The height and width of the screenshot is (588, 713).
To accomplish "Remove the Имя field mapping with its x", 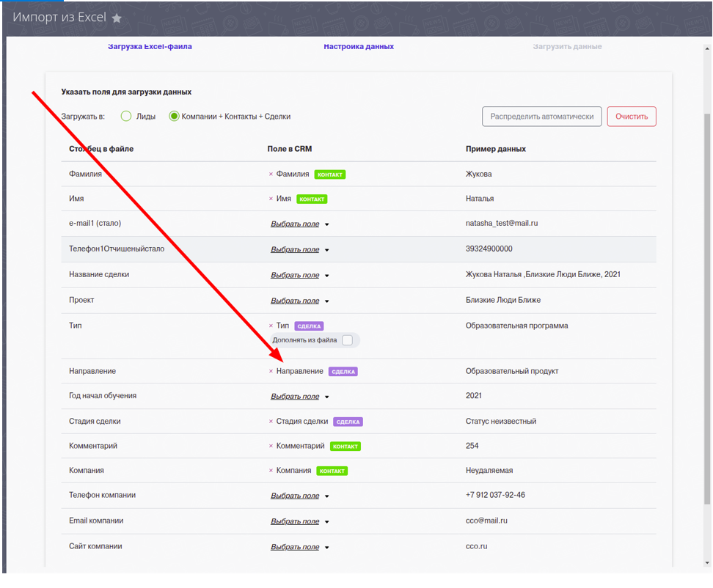I will point(271,199).
